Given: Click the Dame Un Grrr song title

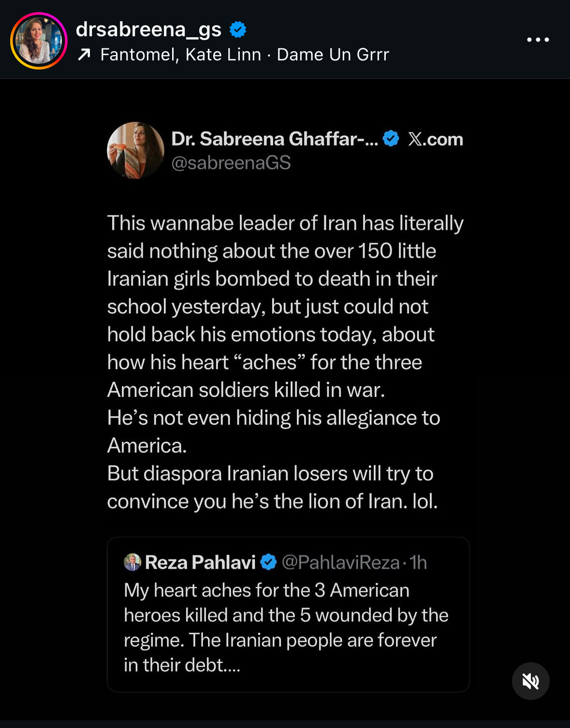Looking at the screenshot, I should coord(333,55).
